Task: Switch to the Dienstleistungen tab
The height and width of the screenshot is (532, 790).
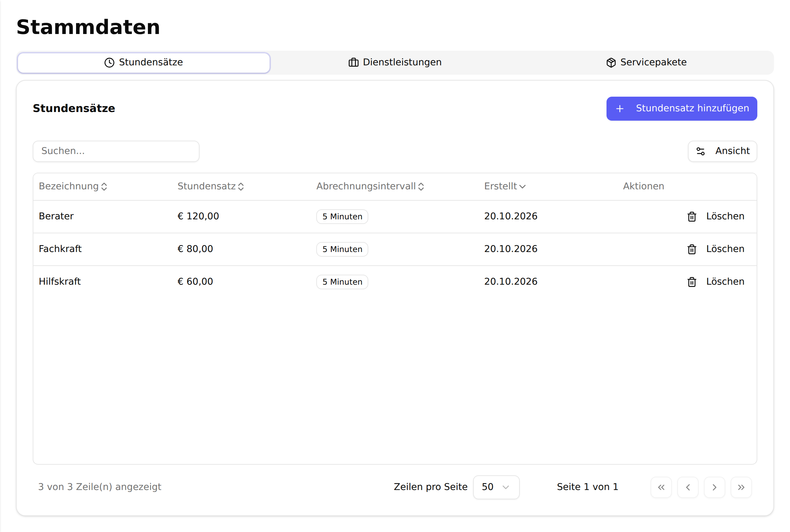Action: 395,62
